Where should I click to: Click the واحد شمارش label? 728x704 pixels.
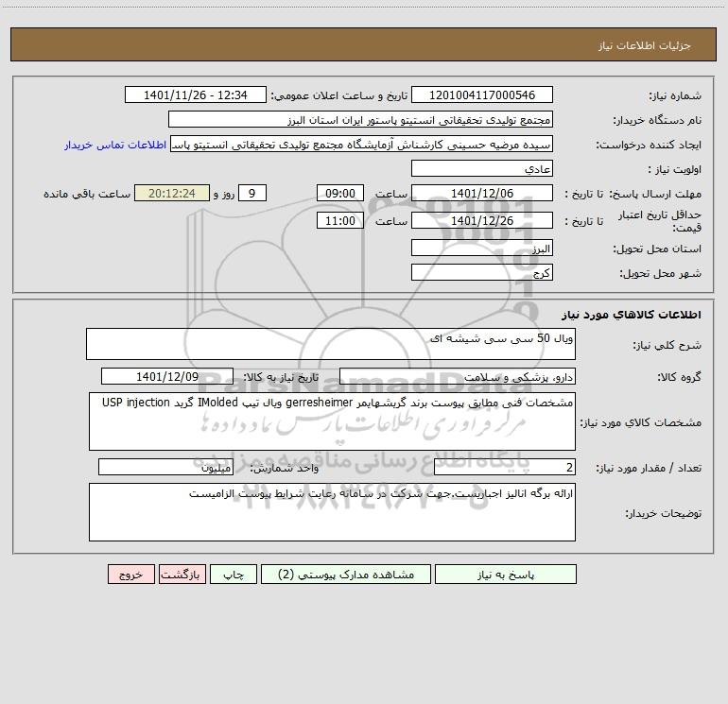point(285,469)
